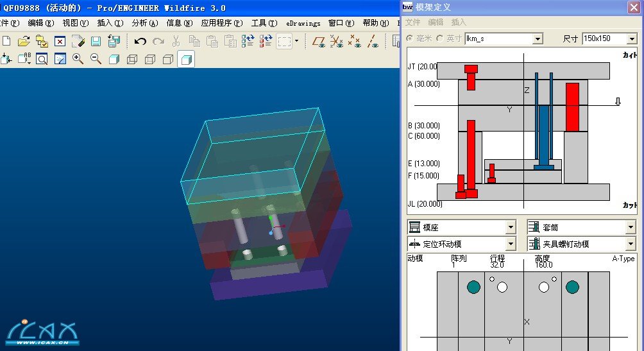Viewport: 644px width, 351px height.
Task: Switch to hidden line display mode
Action: (150, 59)
